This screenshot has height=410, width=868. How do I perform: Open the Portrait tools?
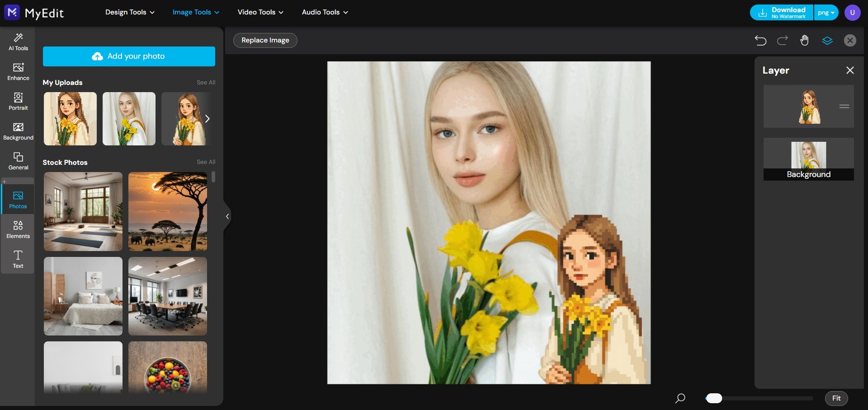18,101
